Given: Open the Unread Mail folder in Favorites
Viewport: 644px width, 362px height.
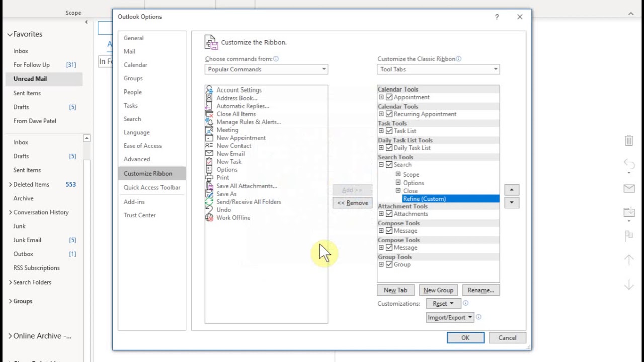Looking at the screenshot, I should [x=44, y=79].
